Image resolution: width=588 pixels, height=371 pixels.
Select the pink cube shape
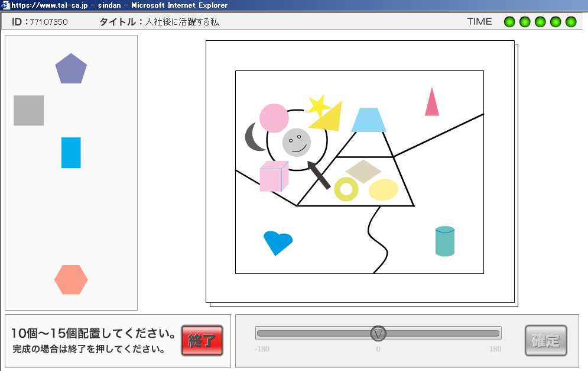[x=273, y=177]
